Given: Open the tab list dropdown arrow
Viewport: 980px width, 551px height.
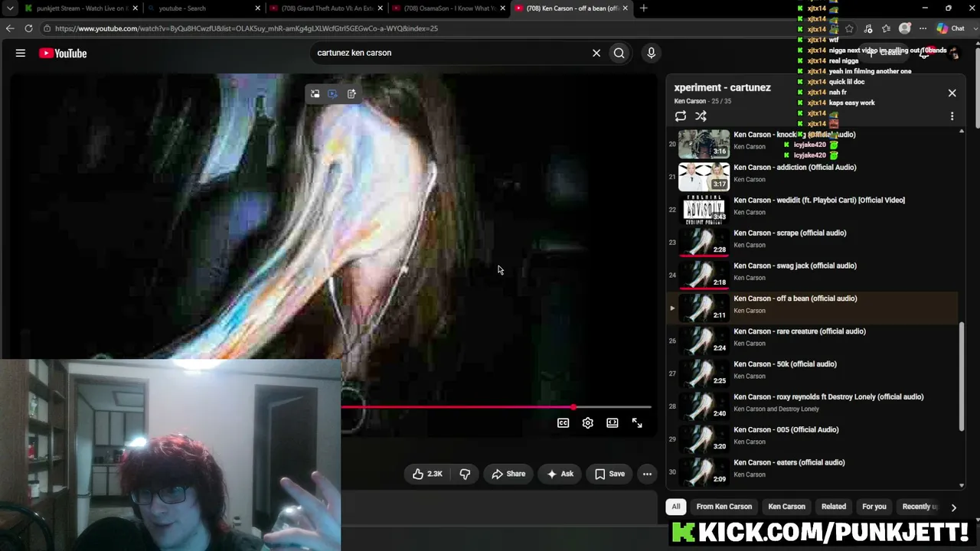Looking at the screenshot, I should (x=10, y=8).
